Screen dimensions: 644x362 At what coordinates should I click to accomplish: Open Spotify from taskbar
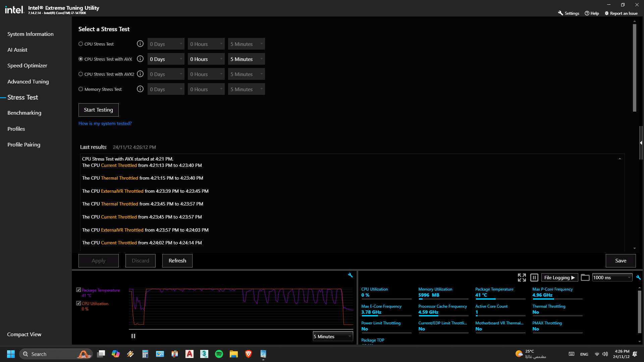[219, 354]
